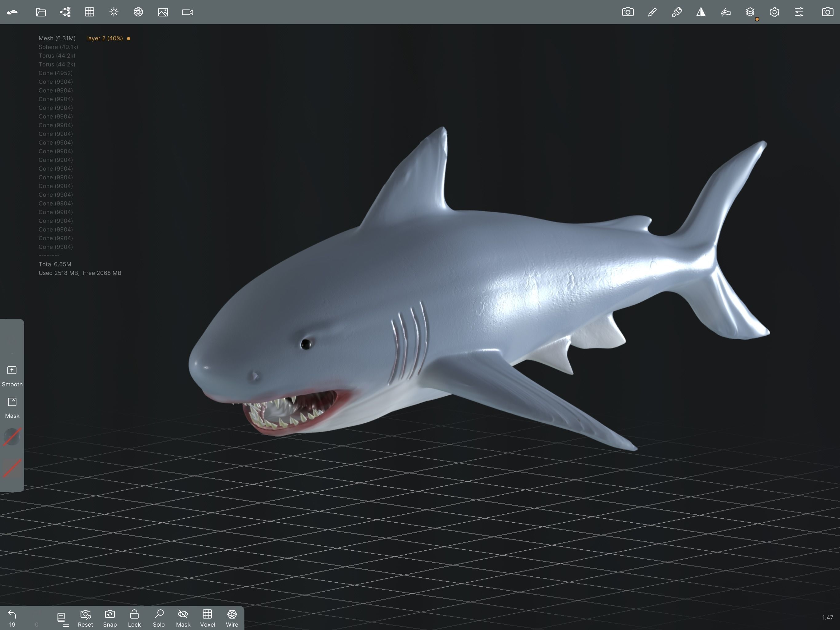Open the Post Process aperture menu
840x630 pixels.
[138, 12]
